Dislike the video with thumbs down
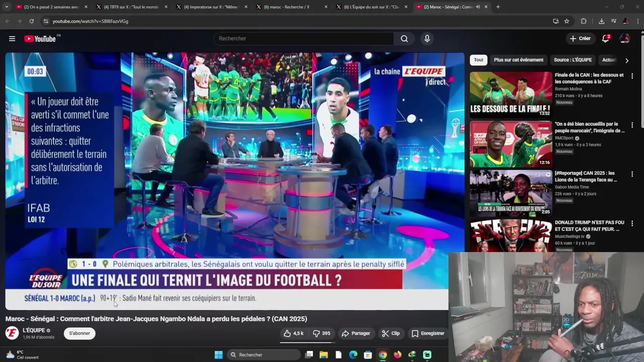Screen dimensions: 644x362 point(321,333)
